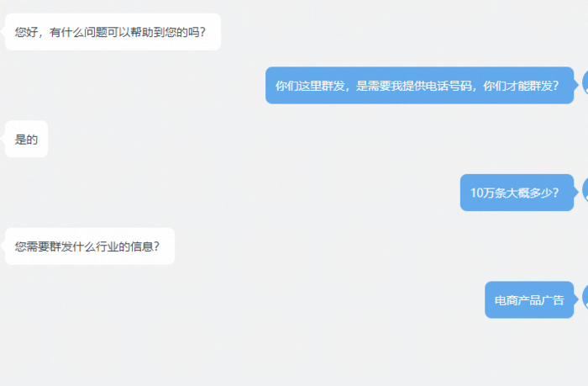Click '10万条' in the price question bubble
The image size is (588, 386).
point(487,193)
